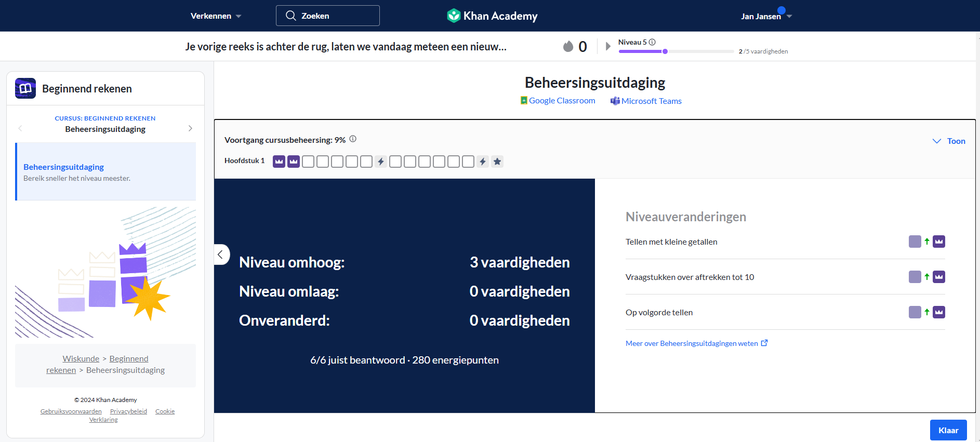
Task: Click the Microsoft Teams icon
Action: (615, 101)
